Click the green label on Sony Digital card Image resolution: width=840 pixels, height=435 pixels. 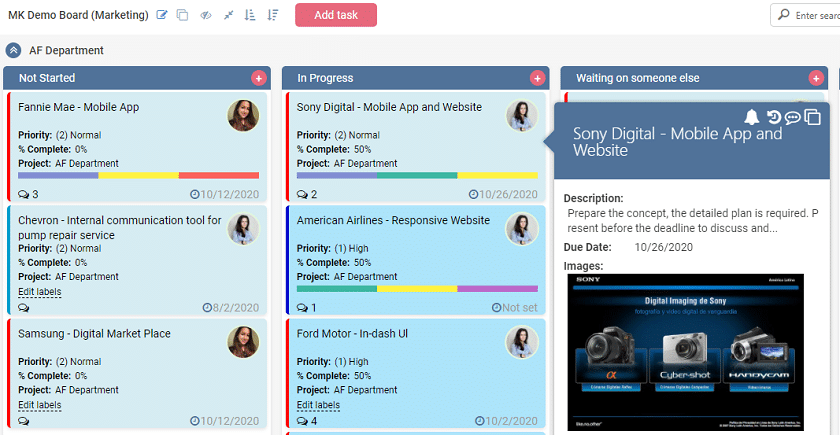pos(417,175)
